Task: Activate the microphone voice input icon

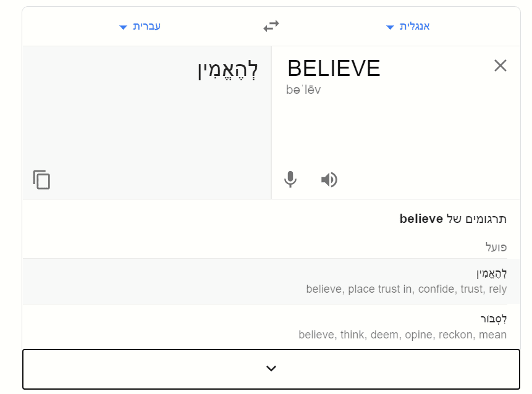Action: pos(290,179)
